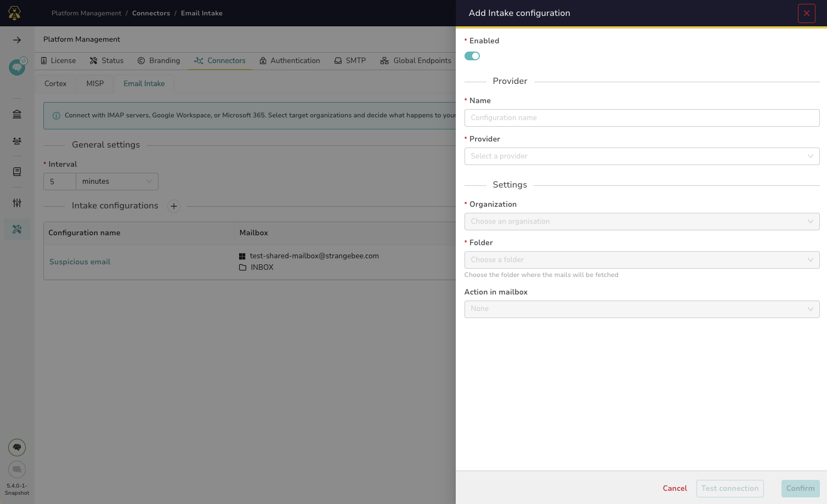Image resolution: width=827 pixels, height=504 pixels.
Task: Open the MISP tab
Action: [x=95, y=83]
